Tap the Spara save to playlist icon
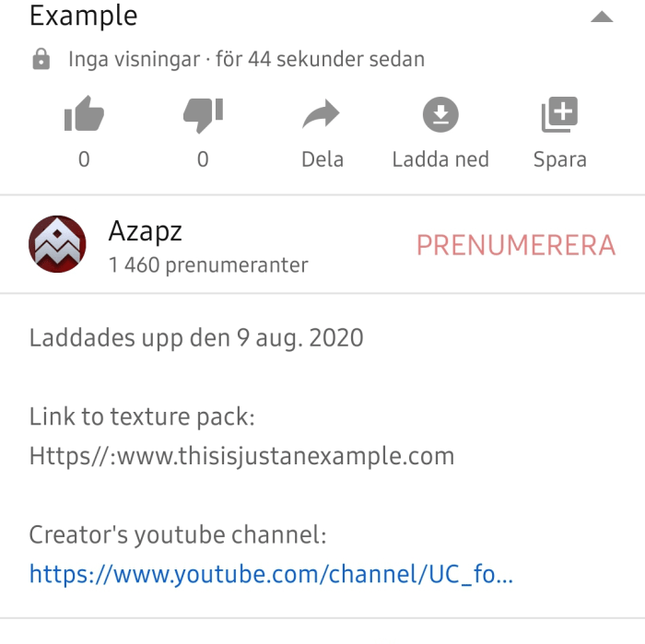 point(559,114)
